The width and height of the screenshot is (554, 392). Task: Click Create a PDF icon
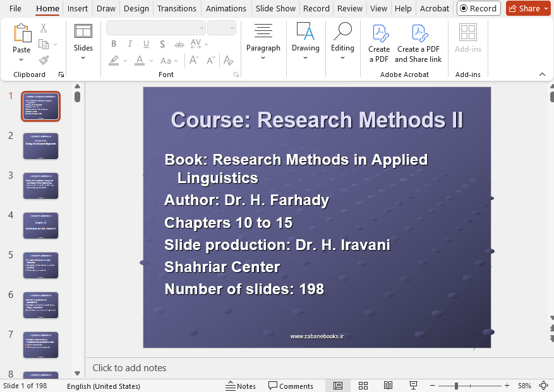(379, 43)
